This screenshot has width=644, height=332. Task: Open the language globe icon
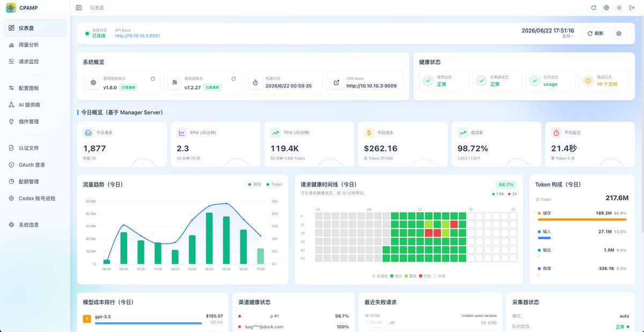pyautogui.click(x=606, y=8)
